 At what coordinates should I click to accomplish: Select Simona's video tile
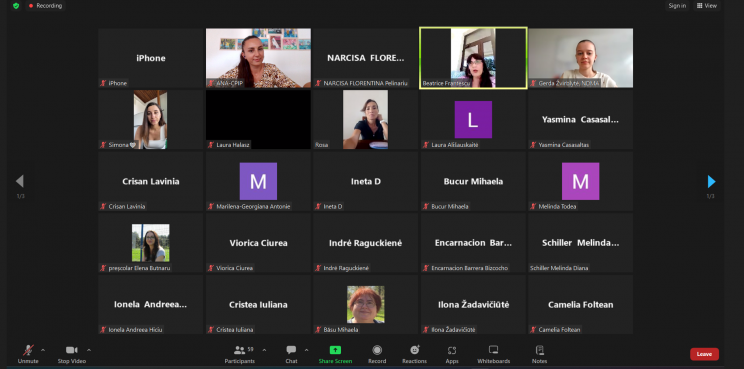(x=150, y=120)
